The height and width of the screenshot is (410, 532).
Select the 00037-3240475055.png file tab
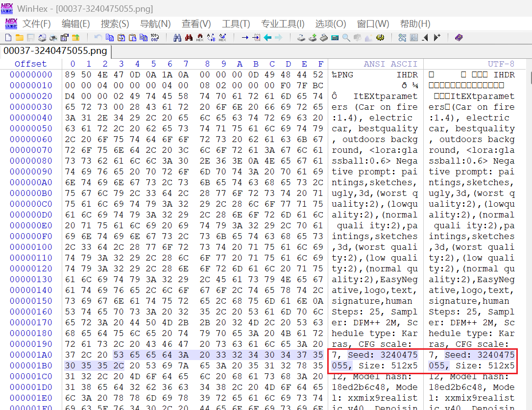pyautogui.click(x=54, y=50)
